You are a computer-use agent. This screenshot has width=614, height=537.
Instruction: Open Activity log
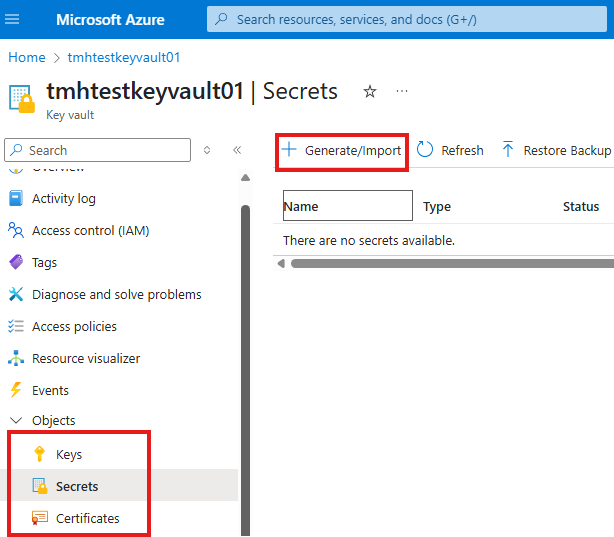point(64,199)
